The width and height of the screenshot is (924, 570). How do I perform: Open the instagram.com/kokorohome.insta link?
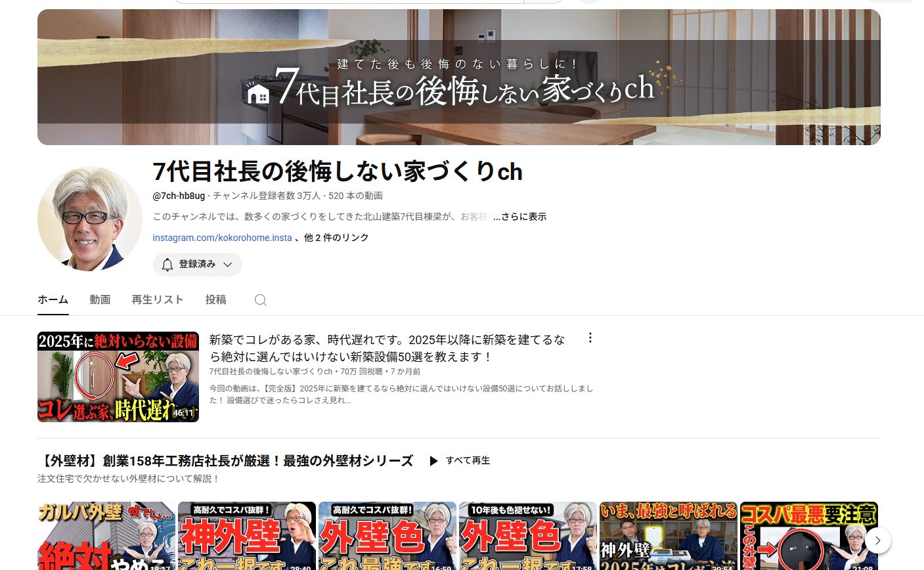222,238
